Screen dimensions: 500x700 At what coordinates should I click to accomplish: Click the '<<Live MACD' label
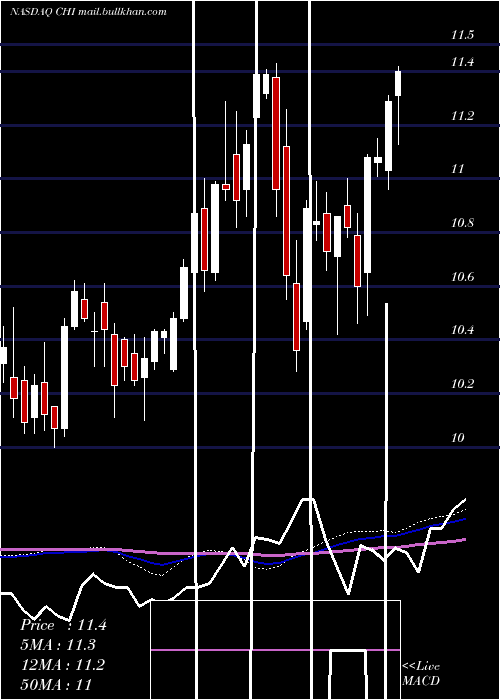point(421,673)
